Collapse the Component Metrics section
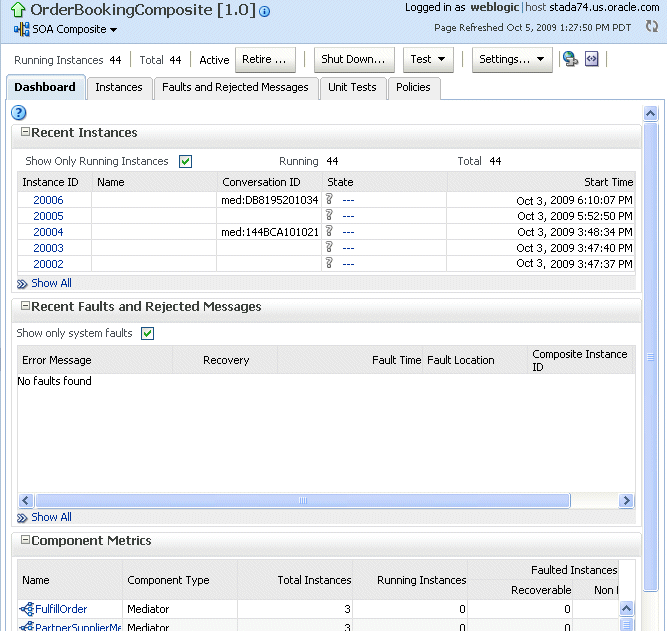The width and height of the screenshot is (667, 631). (26, 540)
